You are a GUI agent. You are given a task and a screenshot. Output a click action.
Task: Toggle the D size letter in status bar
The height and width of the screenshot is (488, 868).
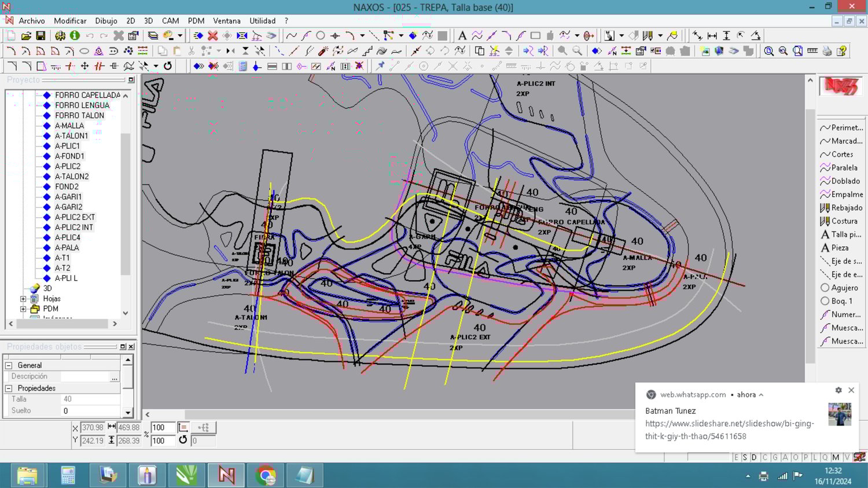click(x=754, y=457)
